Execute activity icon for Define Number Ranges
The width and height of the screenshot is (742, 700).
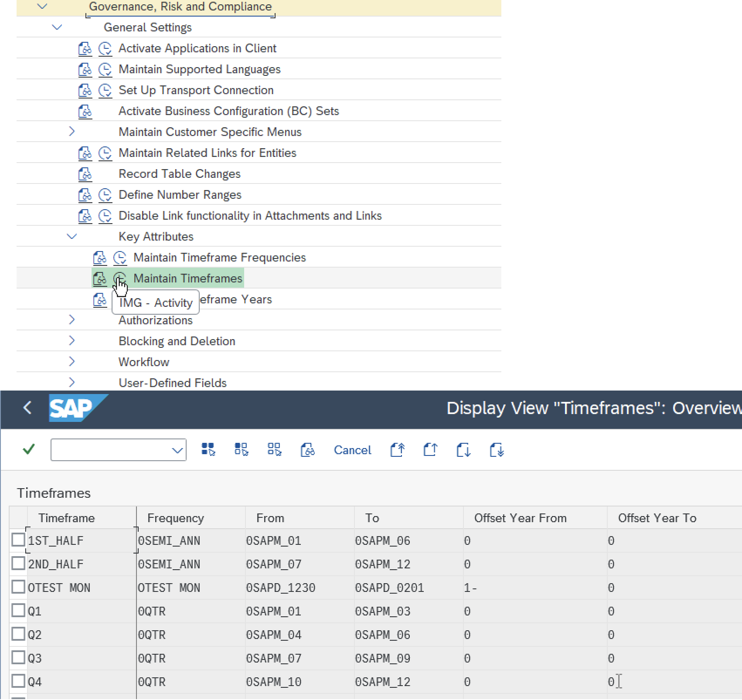(105, 195)
